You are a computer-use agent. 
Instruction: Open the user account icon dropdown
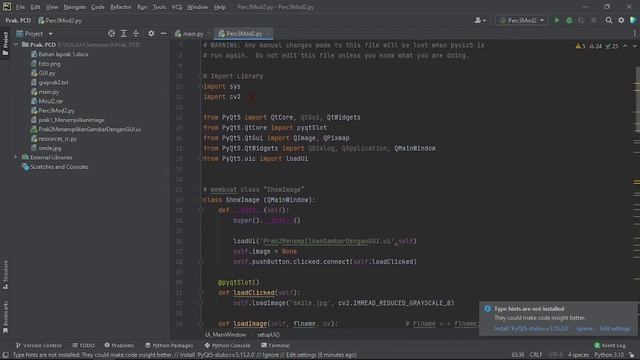pos(480,20)
